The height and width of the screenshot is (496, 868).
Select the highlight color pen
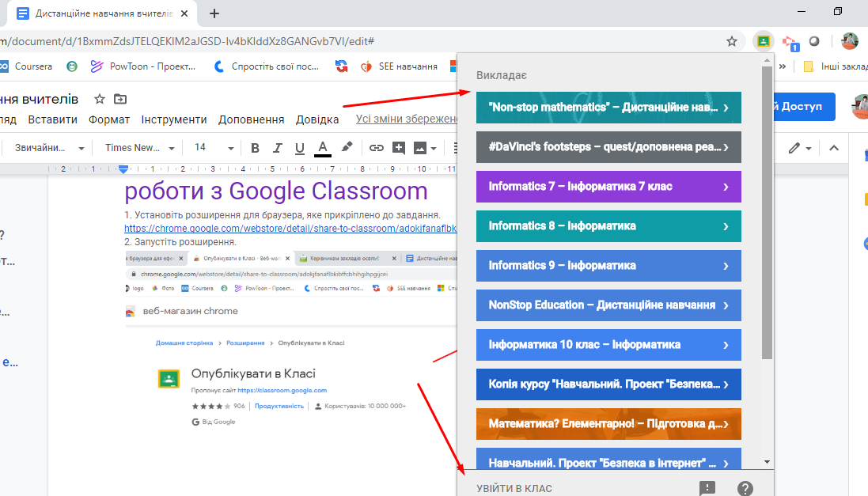point(347,147)
